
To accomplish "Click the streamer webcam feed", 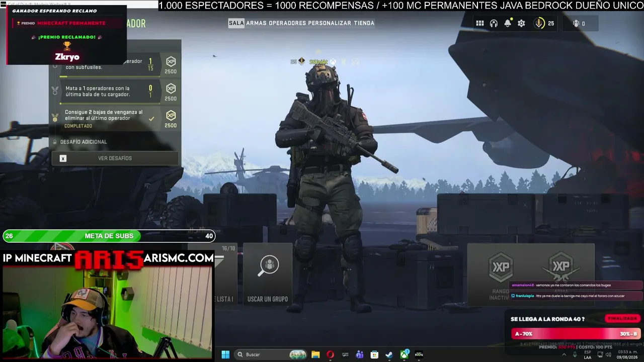I will 107,312.
